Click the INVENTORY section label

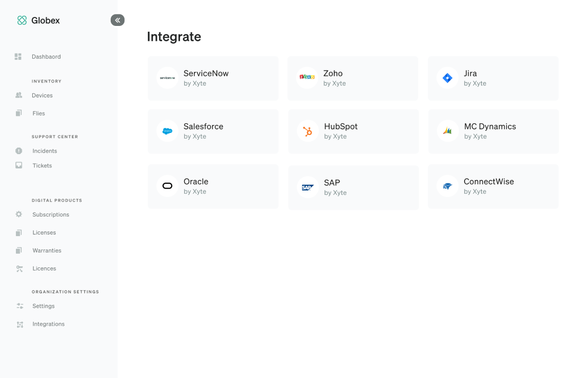coord(47,82)
